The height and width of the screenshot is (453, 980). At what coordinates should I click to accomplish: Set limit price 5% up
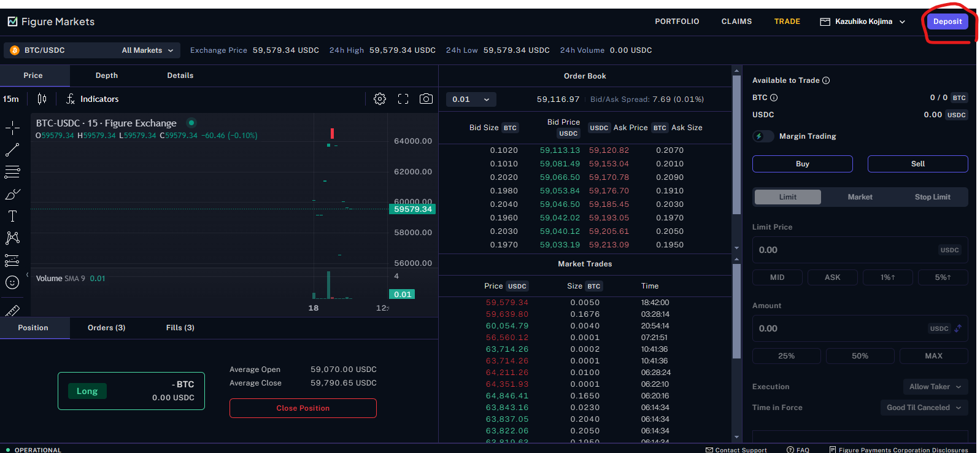(x=943, y=277)
